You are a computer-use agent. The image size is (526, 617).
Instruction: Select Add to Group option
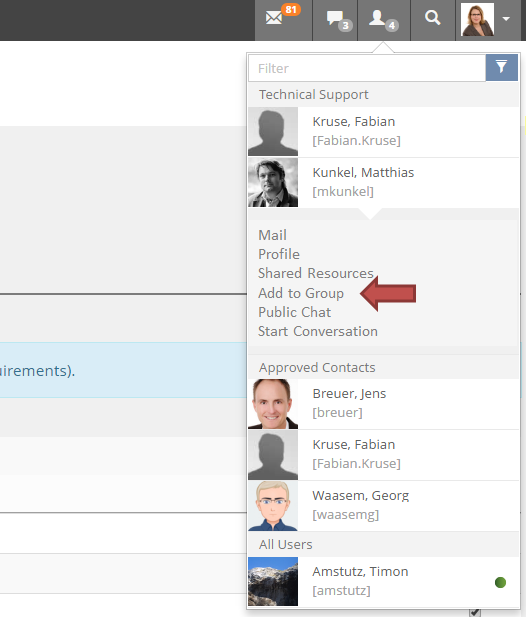click(x=301, y=293)
